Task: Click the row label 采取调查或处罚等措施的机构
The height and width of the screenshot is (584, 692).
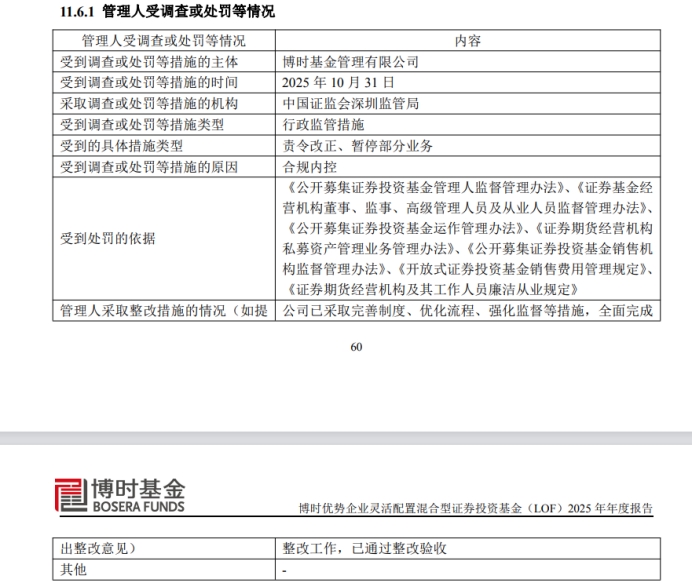Action: pyautogui.click(x=149, y=103)
